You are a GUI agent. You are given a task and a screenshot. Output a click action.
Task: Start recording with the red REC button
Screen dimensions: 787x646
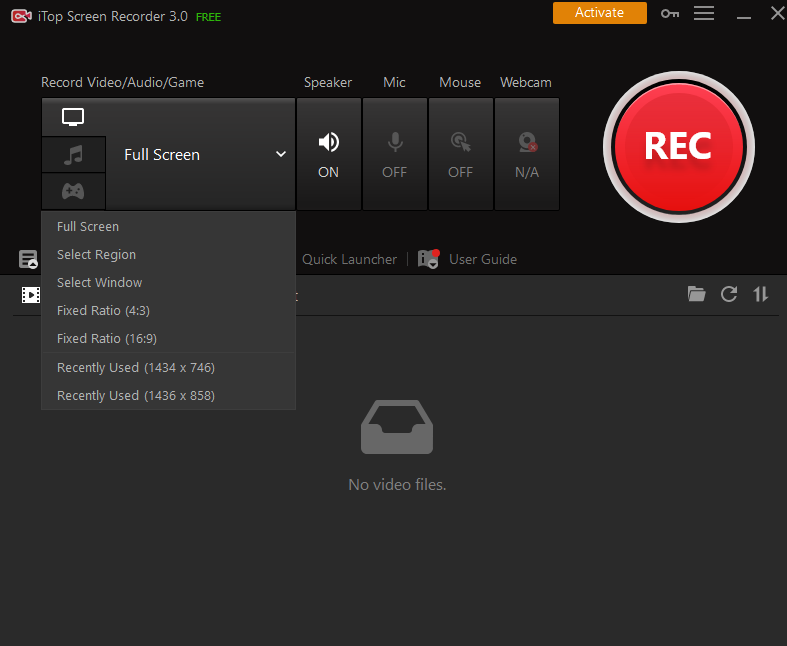[x=677, y=146]
